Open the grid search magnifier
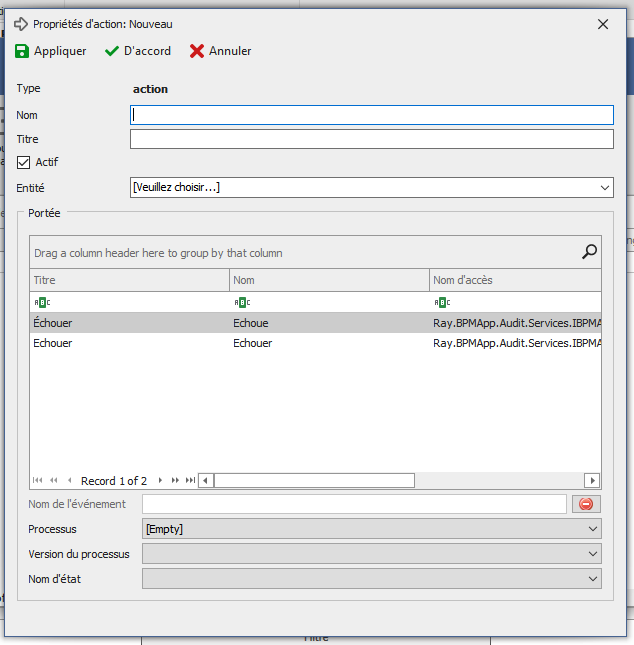 coord(589,252)
